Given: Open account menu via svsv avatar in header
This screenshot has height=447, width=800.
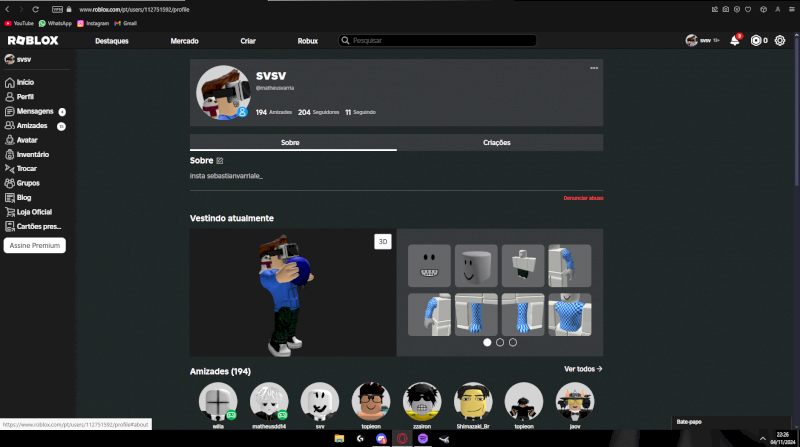Looking at the screenshot, I should point(691,40).
